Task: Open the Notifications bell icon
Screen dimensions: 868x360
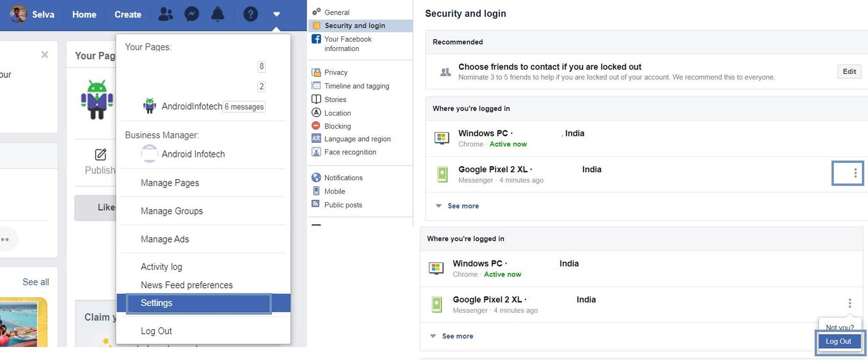Action: (x=218, y=14)
